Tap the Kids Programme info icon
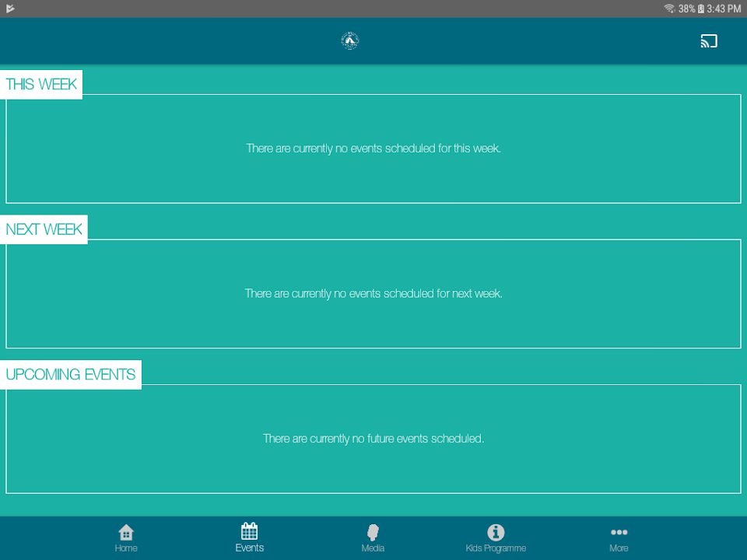The height and width of the screenshot is (560, 747). [x=496, y=532]
